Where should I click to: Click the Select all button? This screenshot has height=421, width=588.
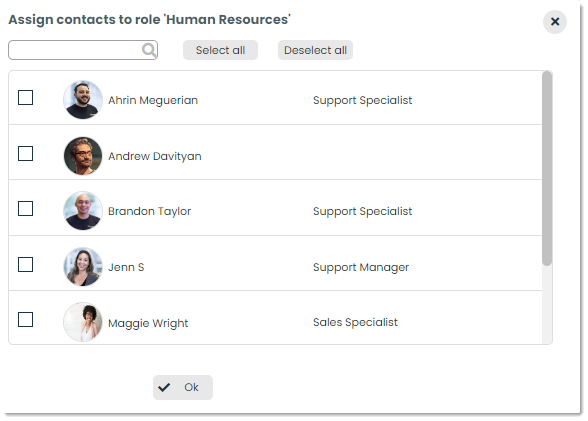pos(220,50)
